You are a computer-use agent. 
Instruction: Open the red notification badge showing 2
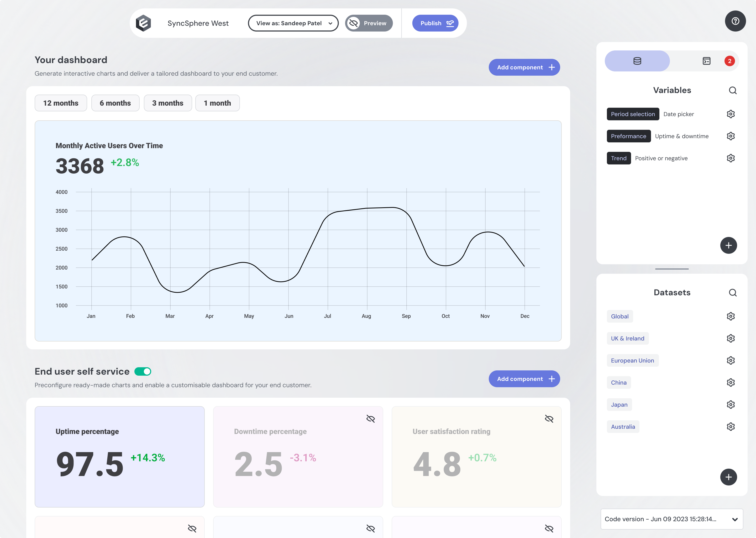(x=729, y=61)
